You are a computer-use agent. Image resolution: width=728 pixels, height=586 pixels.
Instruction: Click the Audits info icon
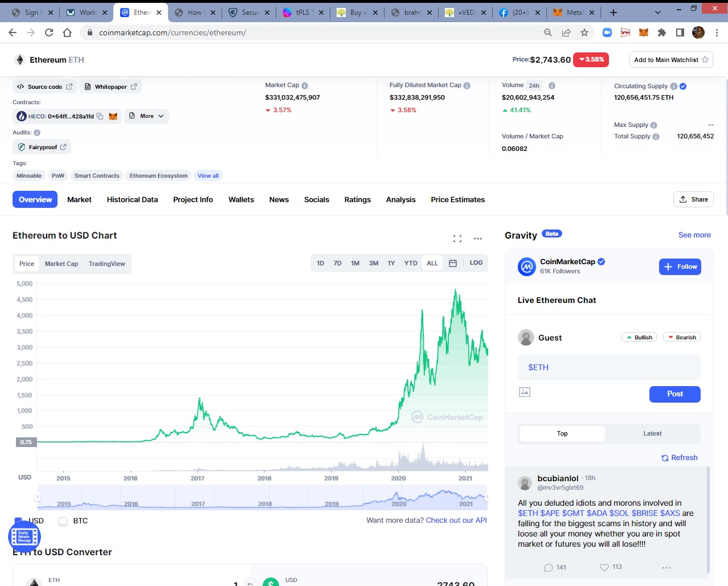coord(37,133)
